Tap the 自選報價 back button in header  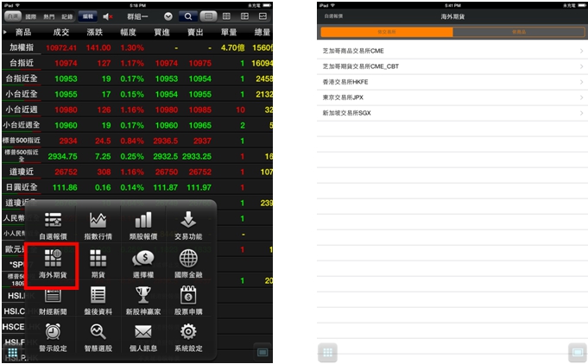point(332,16)
